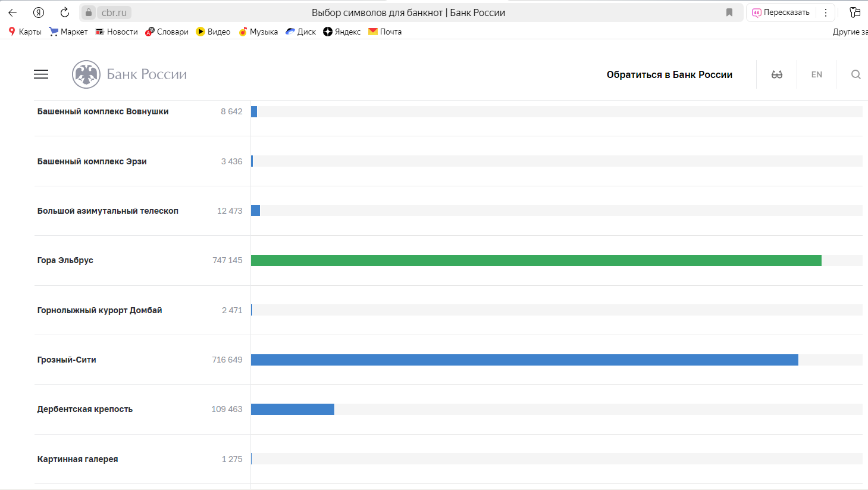This screenshot has height=490, width=868.
Task: Switch site language to EN
Action: click(x=817, y=74)
